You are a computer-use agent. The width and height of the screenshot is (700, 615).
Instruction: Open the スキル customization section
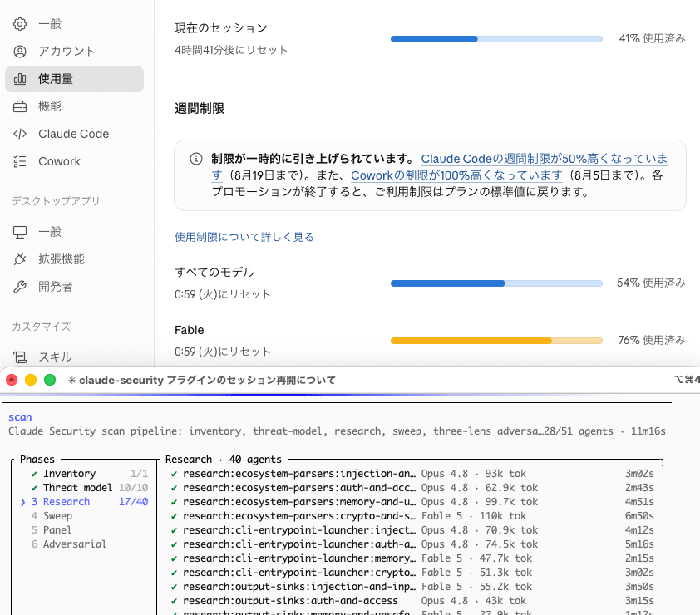[x=74, y=357]
